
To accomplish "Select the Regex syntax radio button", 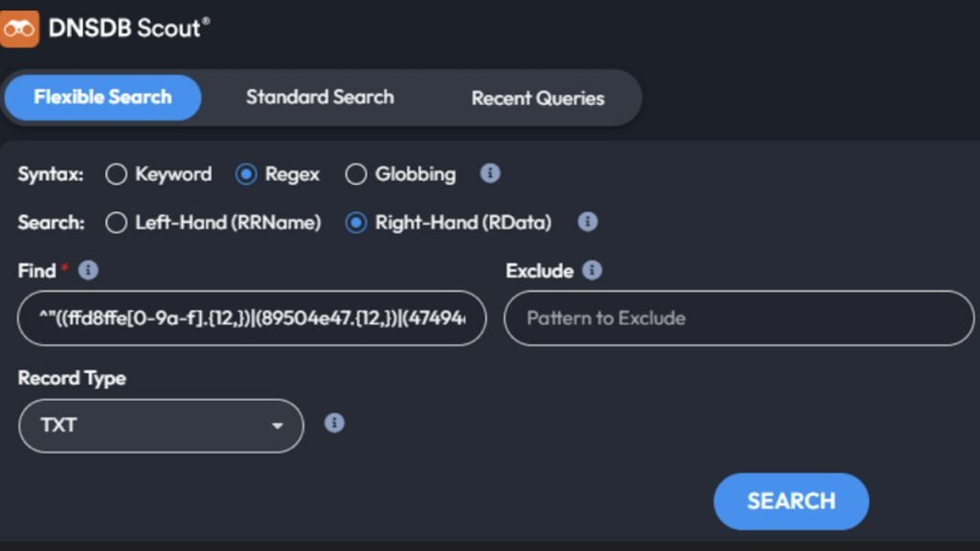I will pos(246,174).
